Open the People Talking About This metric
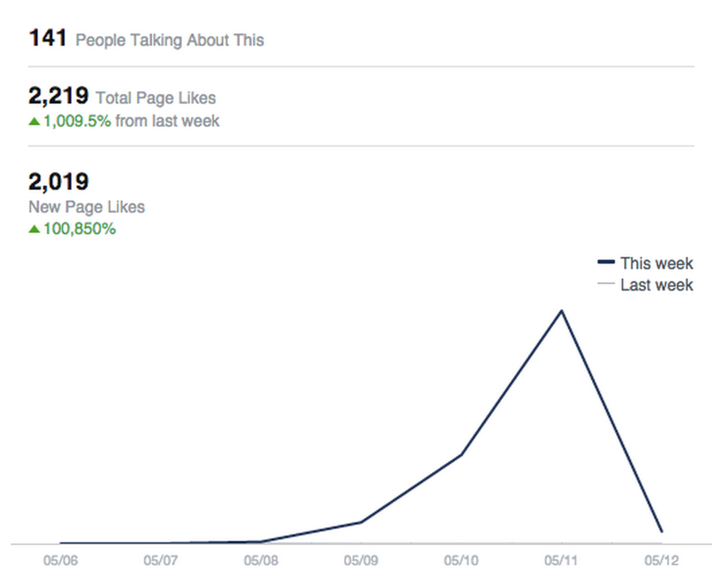 pyautogui.click(x=170, y=40)
